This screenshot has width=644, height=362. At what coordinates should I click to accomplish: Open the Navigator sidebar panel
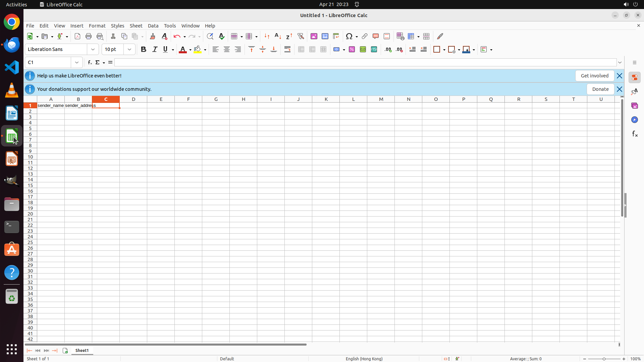click(x=634, y=120)
